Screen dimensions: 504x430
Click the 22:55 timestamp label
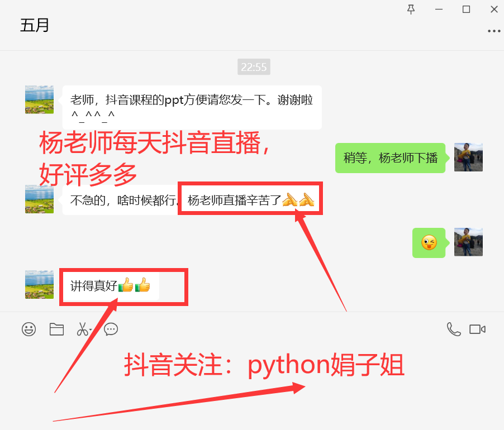click(254, 67)
